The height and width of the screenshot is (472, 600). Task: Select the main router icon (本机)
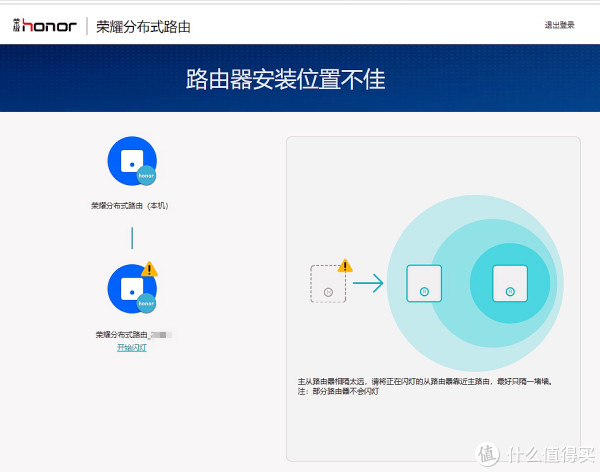[x=132, y=161]
